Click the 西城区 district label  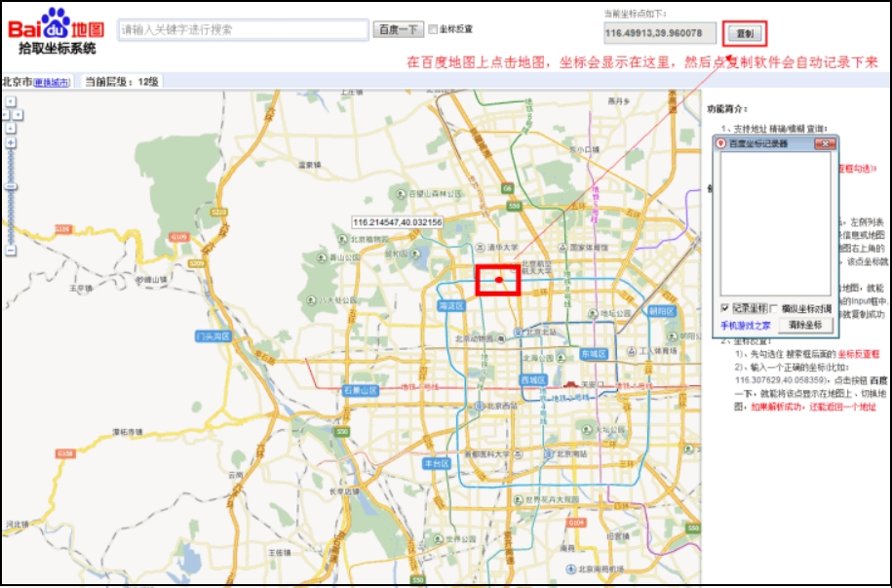coord(533,379)
